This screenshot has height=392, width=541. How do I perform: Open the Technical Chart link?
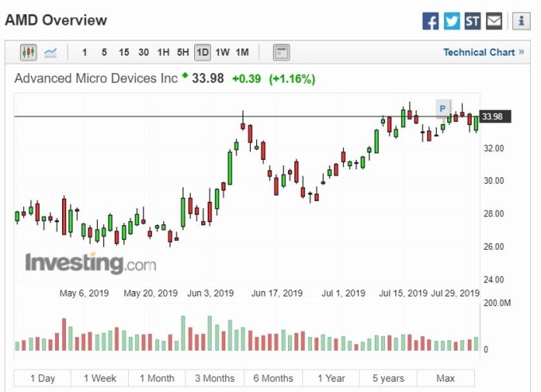pyautogui.click(x=484, y=52)
